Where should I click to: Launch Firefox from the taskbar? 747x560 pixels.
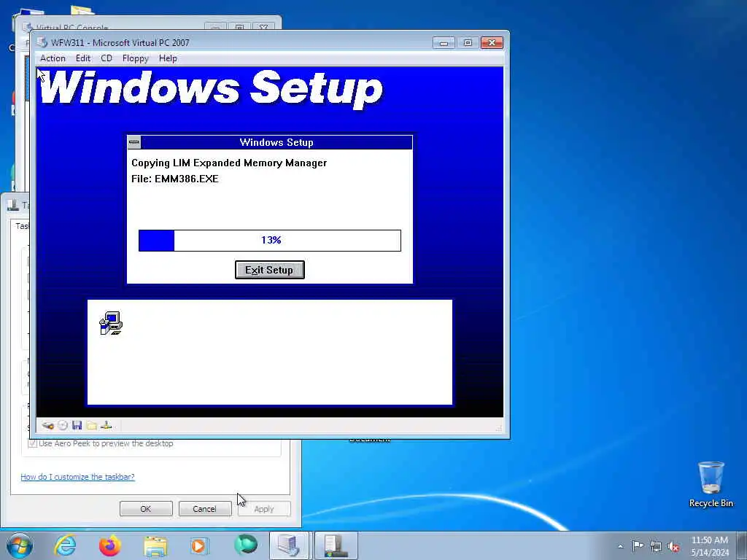110,545
